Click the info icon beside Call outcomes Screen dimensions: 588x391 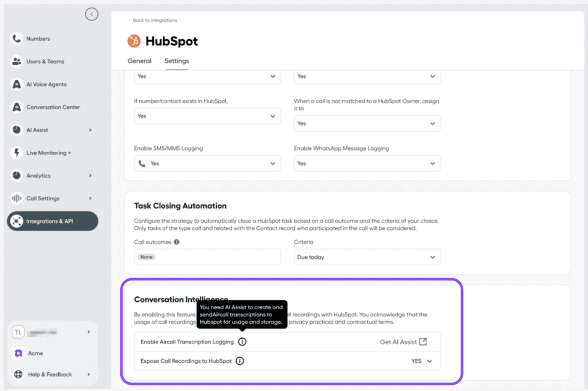176,242
